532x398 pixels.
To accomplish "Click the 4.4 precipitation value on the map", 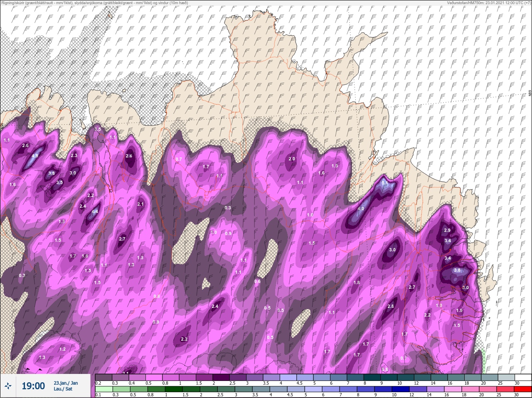I will pos(95,211).
